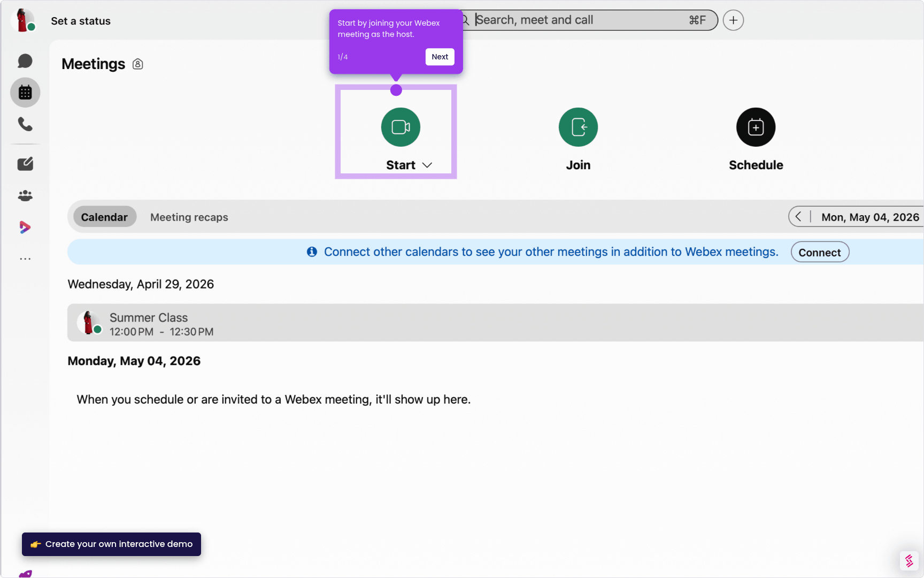Click the green Start meeting camera icon

401,127
